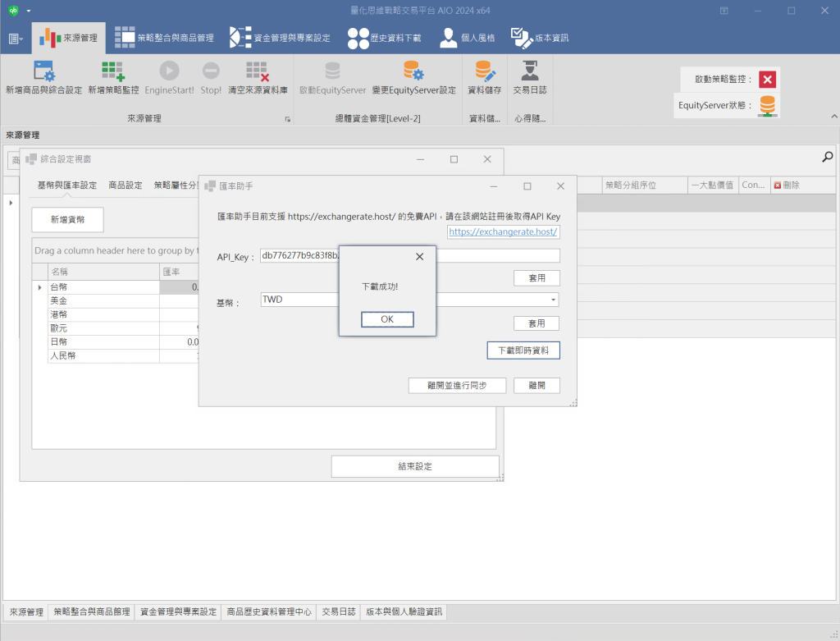
Task: Click 新增策略監控 icon
Action: (x=113, y=71)
